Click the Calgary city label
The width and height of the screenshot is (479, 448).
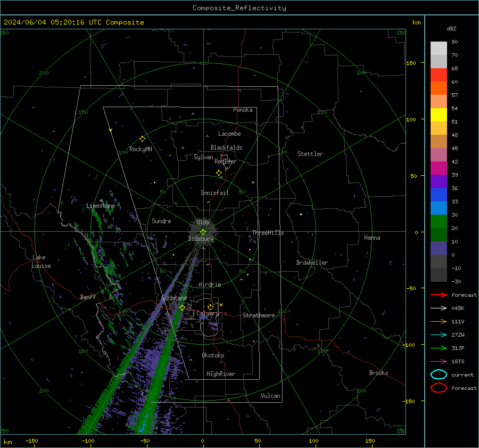(x=208, y=313)
